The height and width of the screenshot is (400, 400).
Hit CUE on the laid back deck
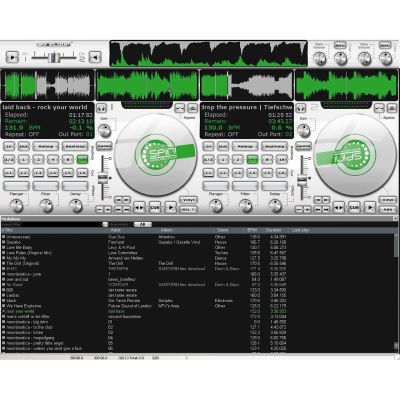pos(155,207)
